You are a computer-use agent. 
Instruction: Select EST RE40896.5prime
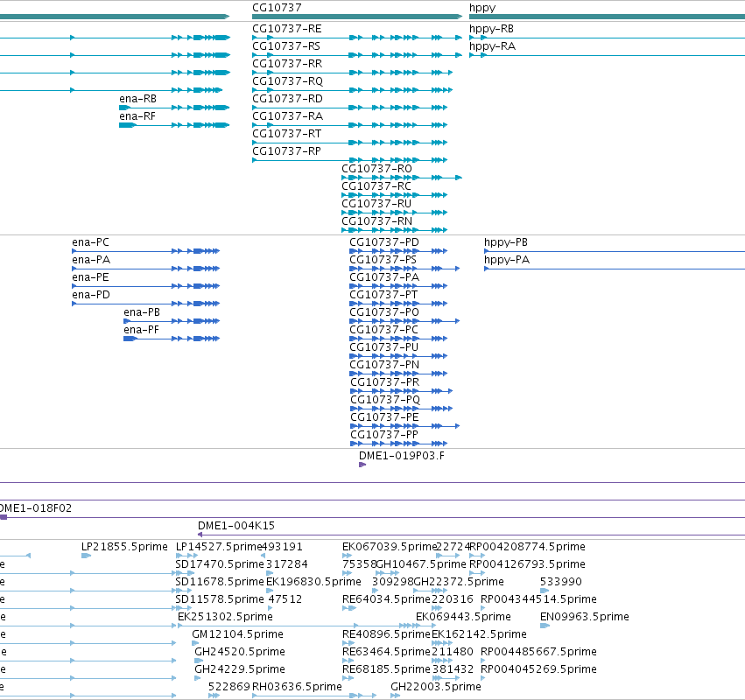click(386, 635)
